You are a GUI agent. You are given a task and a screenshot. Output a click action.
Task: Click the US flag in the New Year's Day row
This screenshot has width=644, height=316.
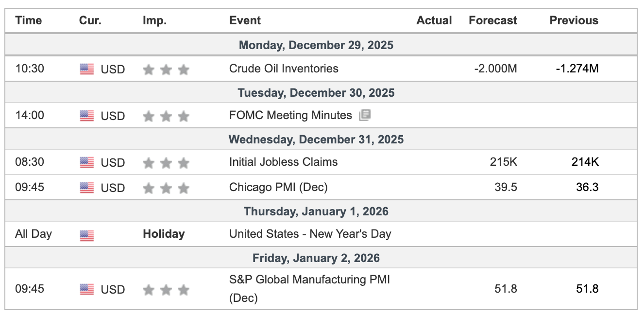click(87, 235)
